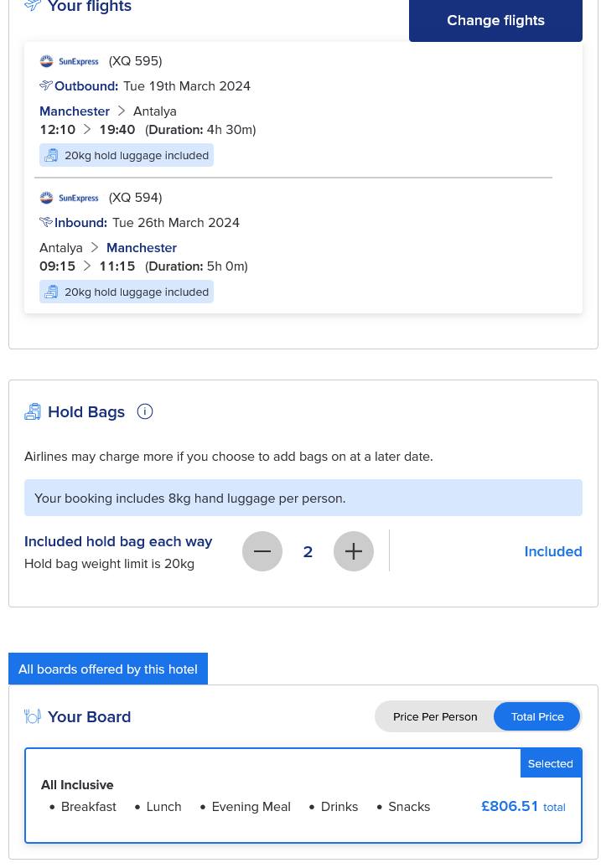601x868 pixels.
Task: Click the Hold Bags info icon
Action: click(144, 411)
